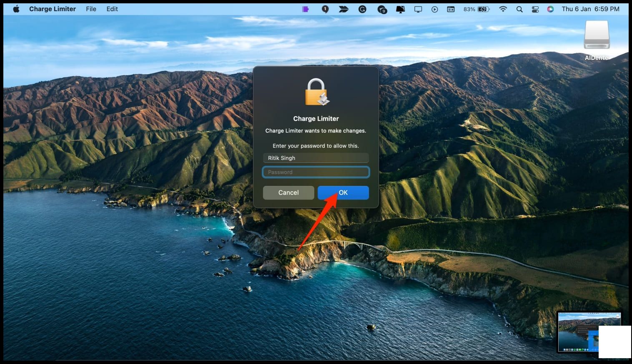The image size is (632, 364).
Task: Launch Siri from the menu bar
Action: (550, 9)
